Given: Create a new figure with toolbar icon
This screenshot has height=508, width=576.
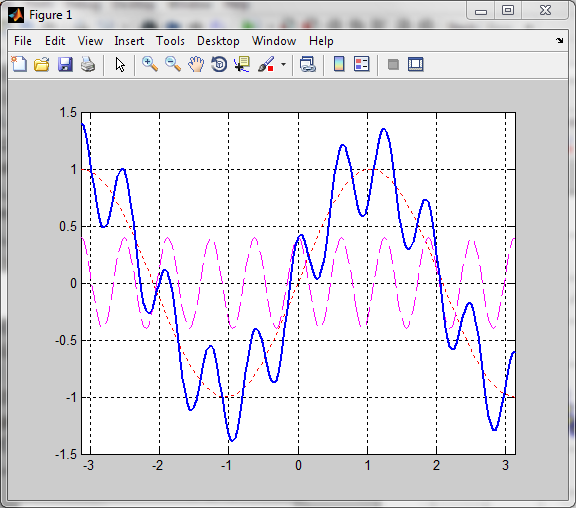Looking at the screenshot, I should click(19, 64).
